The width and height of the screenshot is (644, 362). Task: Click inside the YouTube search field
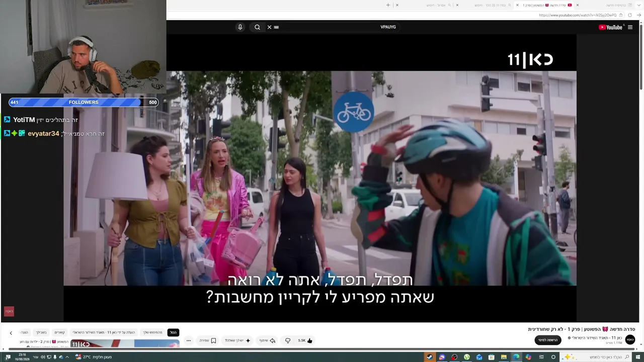pyautogui.click(x=332, y=27)
